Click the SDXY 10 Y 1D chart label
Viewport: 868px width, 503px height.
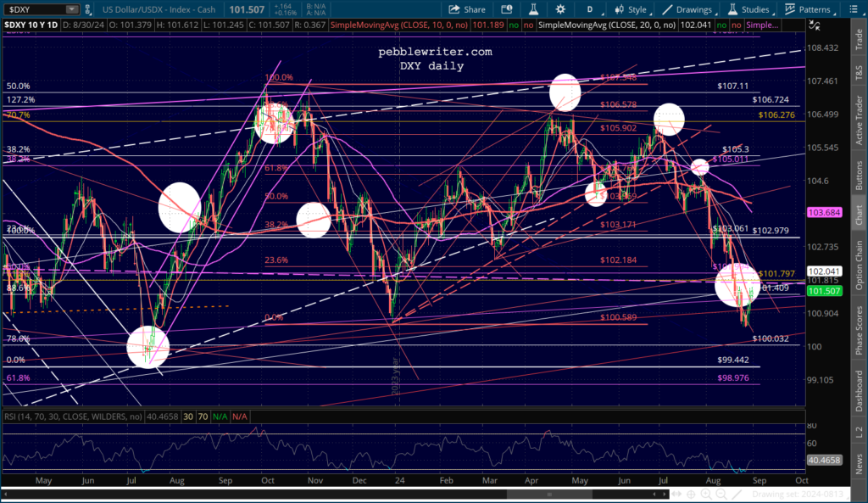click(x=31, y=25)
